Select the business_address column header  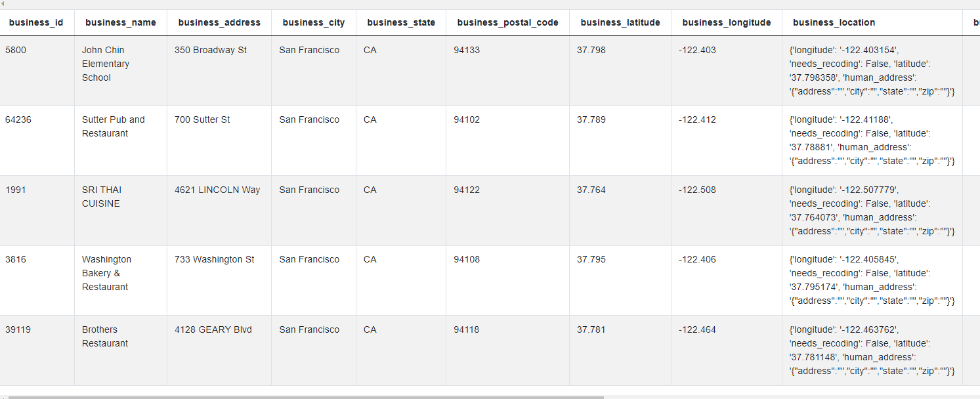pyautogui.click(x=219, y=22)
